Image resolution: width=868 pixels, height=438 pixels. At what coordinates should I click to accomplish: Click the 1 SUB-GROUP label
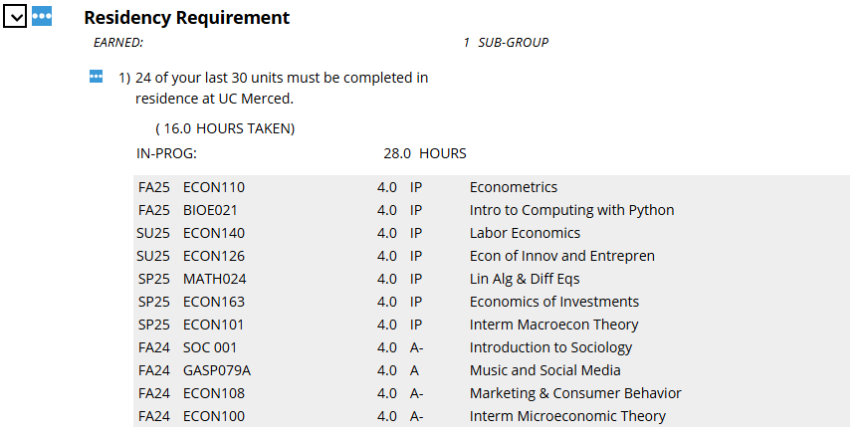506,43
